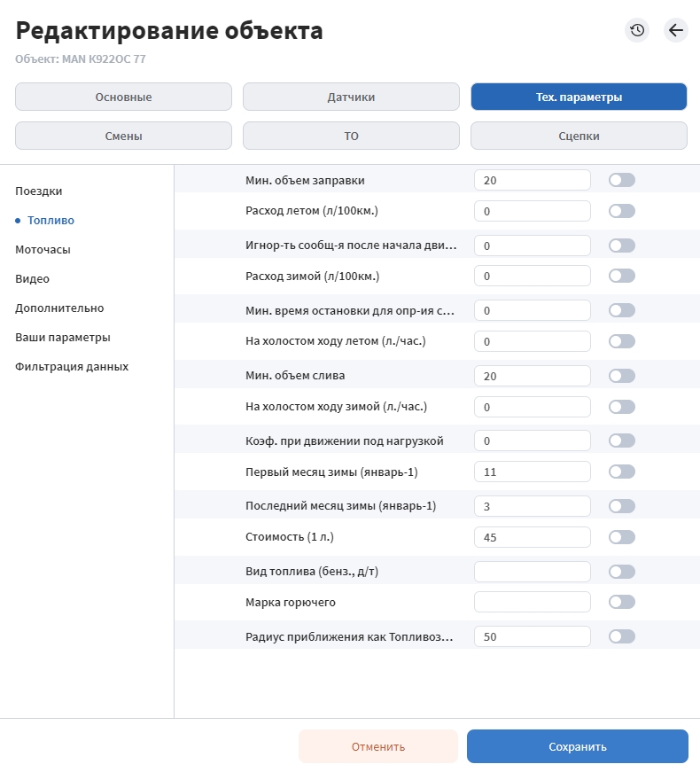Image resolution: width=700 pixels, height=772 pixels.
Task: Click the Расход зимой value field
Action: pyautogui.click(x=533, y=276)
